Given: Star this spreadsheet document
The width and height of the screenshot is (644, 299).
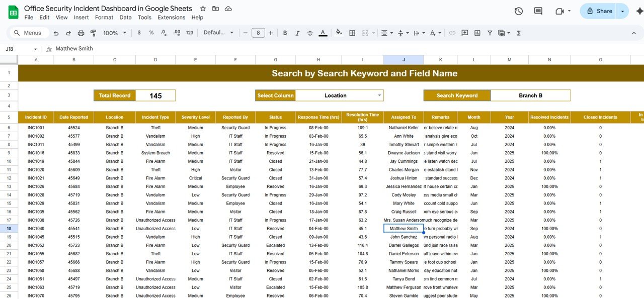Looking at the screenshot, I should [x=203, y=9].
